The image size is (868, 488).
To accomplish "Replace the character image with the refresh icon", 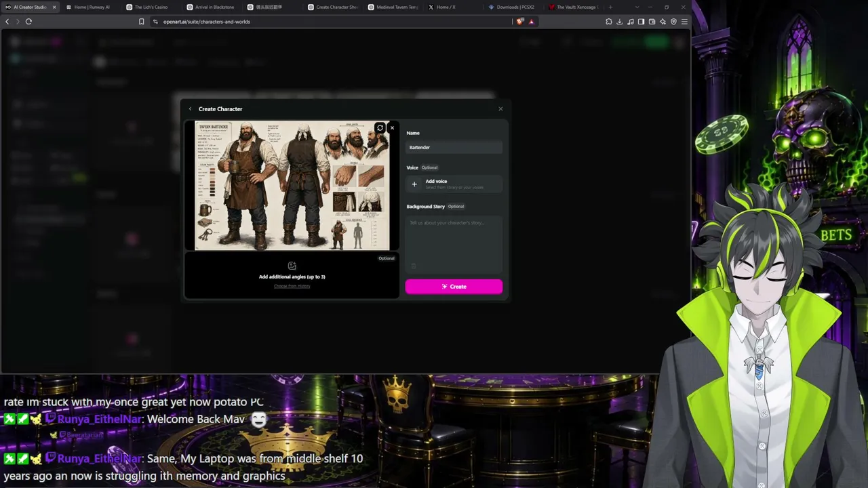I will [x=380, y=127].
